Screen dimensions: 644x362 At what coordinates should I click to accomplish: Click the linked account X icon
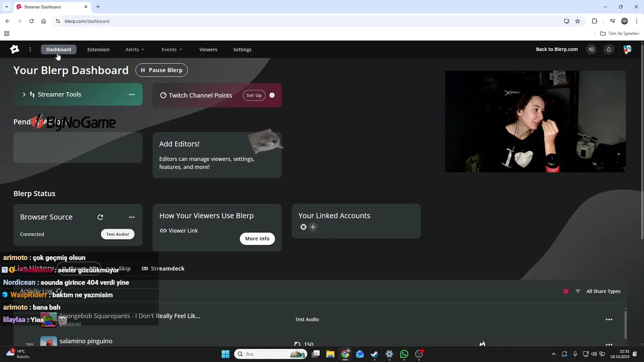click(303, 227)
